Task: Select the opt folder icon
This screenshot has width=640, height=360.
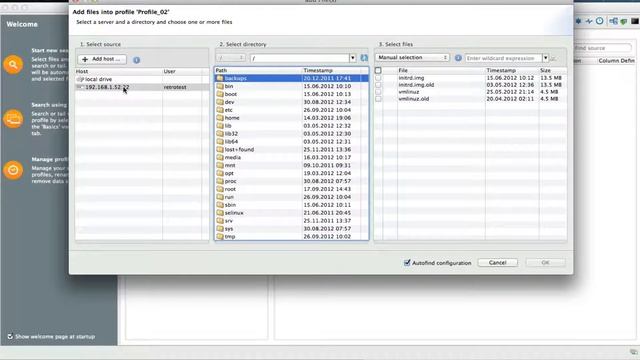Action: 220,173
